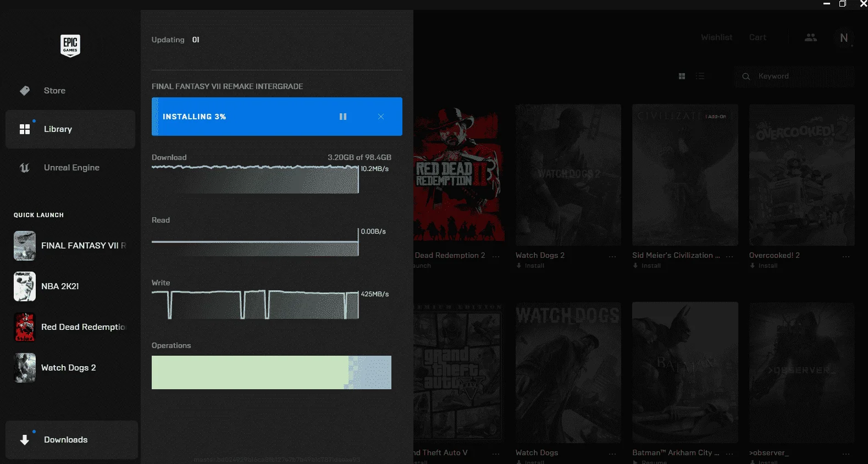This screenshot has width=868, height=464.
Task: Install Overcooked! 2 from library
Action: (764, 266)
